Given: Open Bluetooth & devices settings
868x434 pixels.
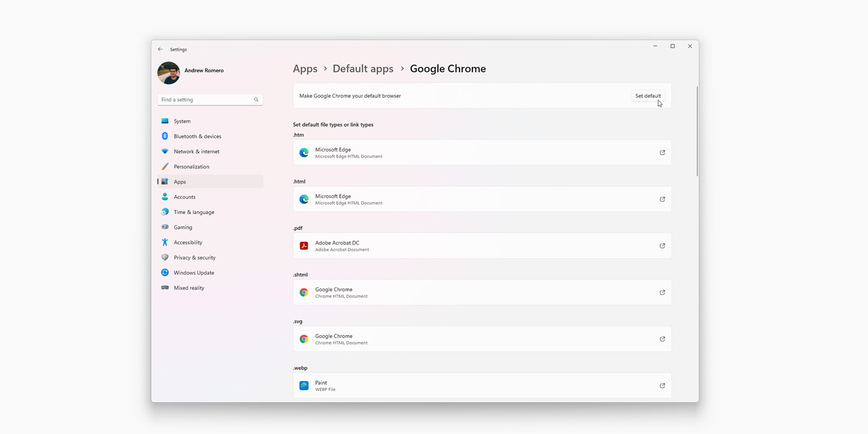Looking at the screenshot, I should (x=197, y=136).
